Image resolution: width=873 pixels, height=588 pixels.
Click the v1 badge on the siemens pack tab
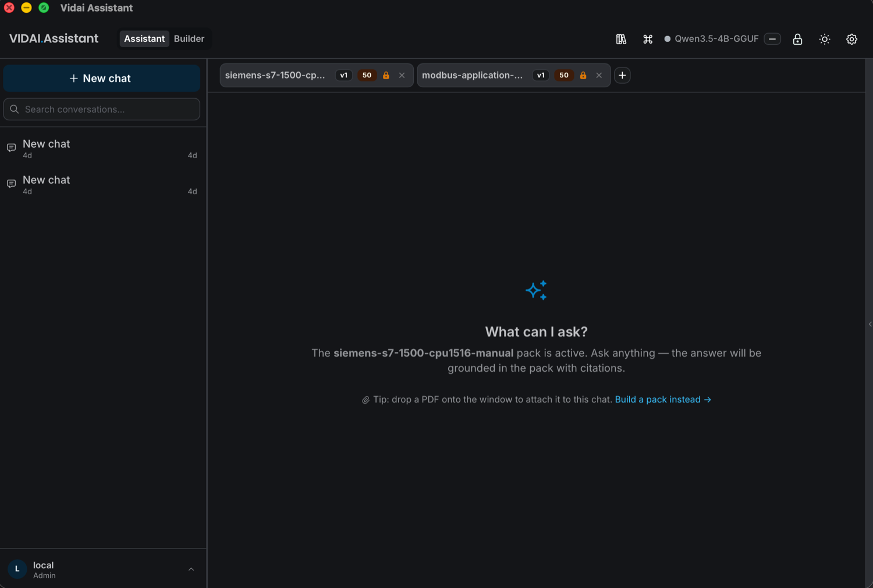(344, 75)
